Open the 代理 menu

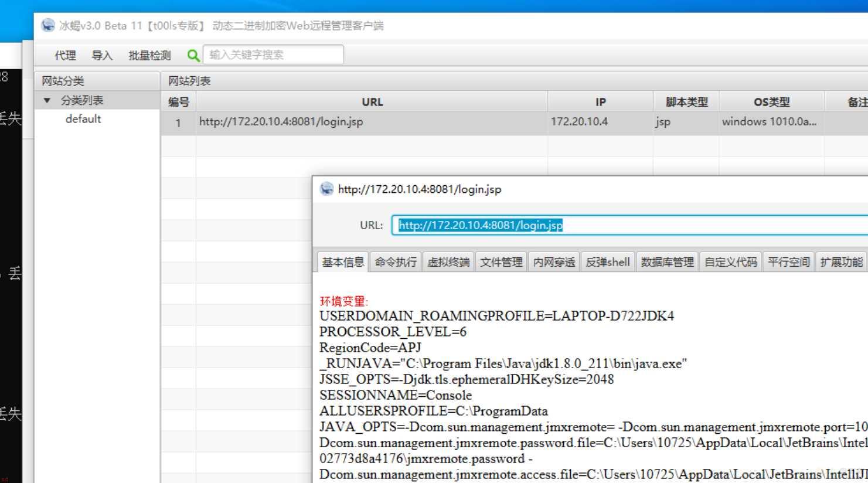coord(65,55)
